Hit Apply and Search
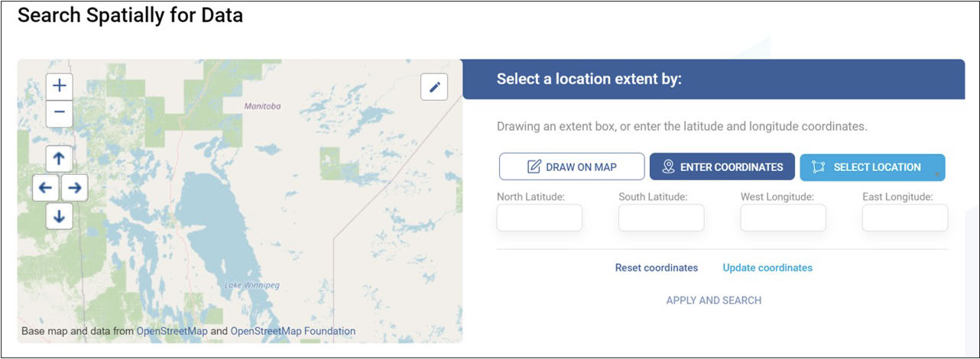 click(714, 300)
